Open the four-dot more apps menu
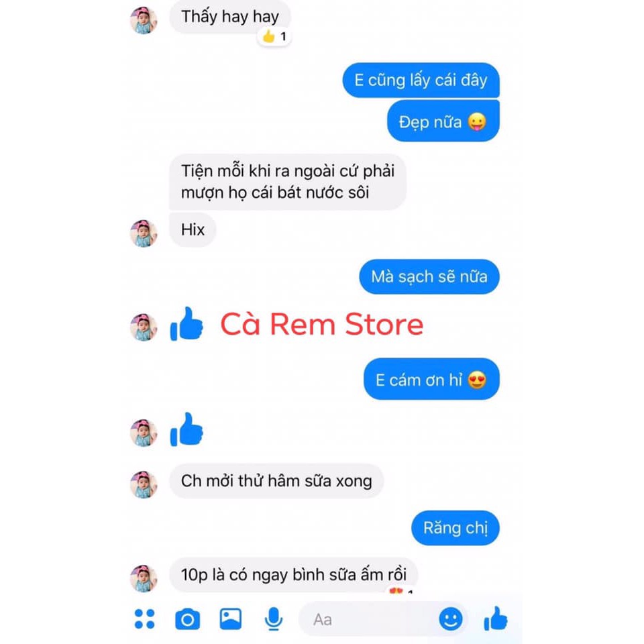644x644 pixels. 145,619
